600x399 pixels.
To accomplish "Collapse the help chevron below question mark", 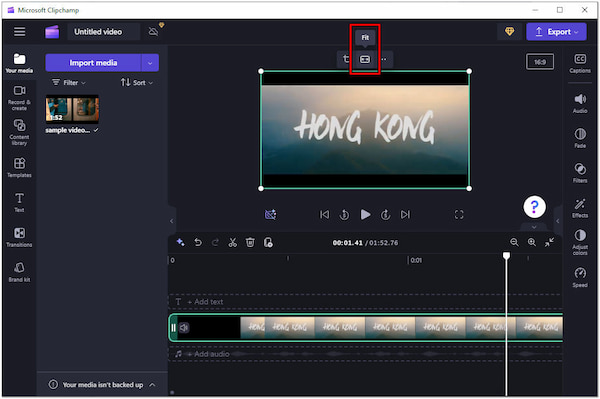I will tap(534, 227).
